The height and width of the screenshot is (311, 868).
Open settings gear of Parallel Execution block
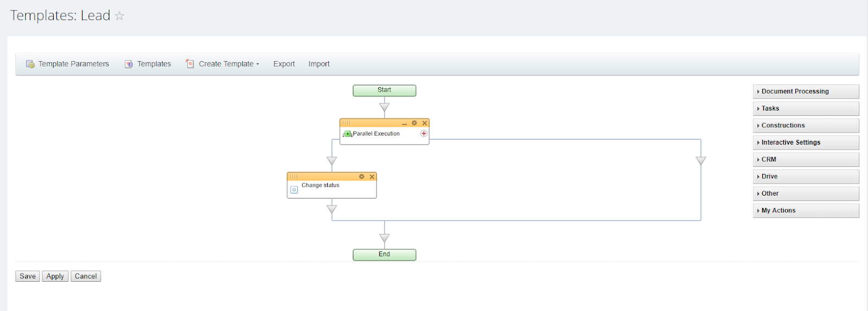pos(414,123)
